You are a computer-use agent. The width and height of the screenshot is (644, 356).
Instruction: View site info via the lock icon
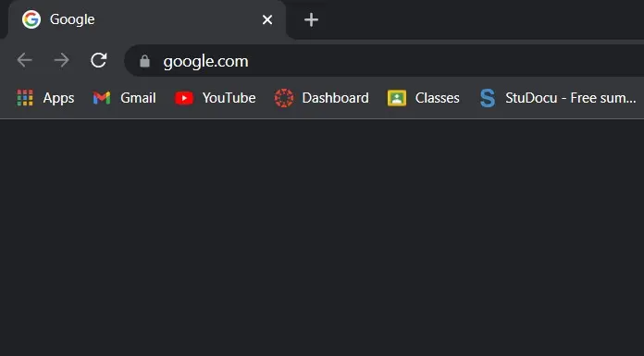coord(144,61)
